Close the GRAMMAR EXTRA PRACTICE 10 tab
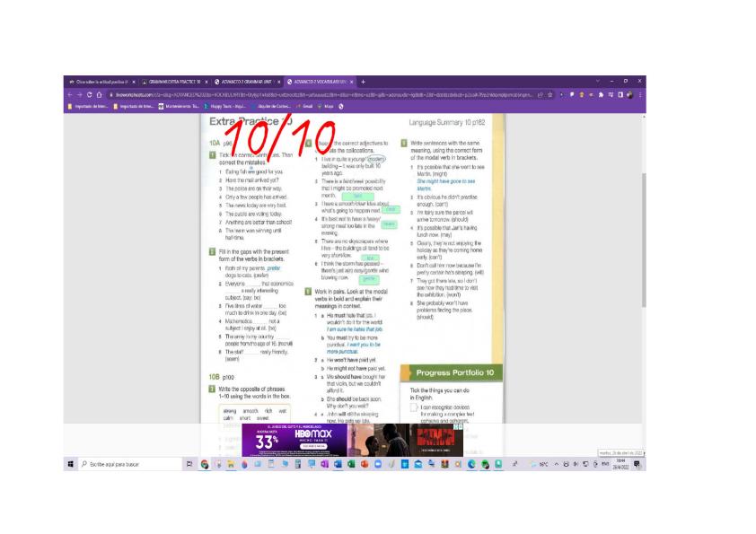 (207, 82)
